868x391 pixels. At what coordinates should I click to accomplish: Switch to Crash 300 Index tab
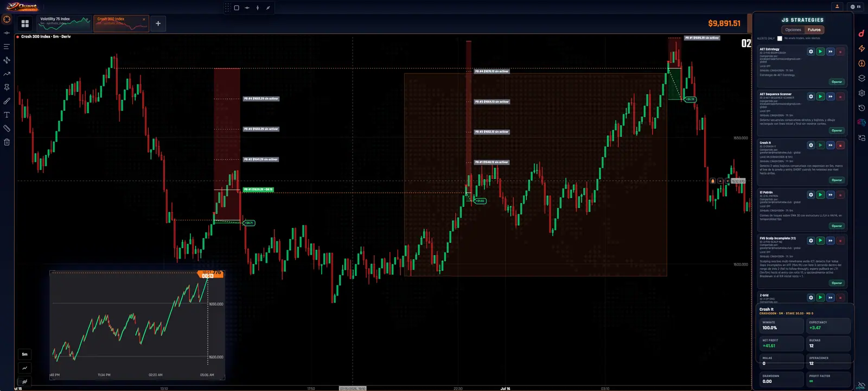click(120, 23)
